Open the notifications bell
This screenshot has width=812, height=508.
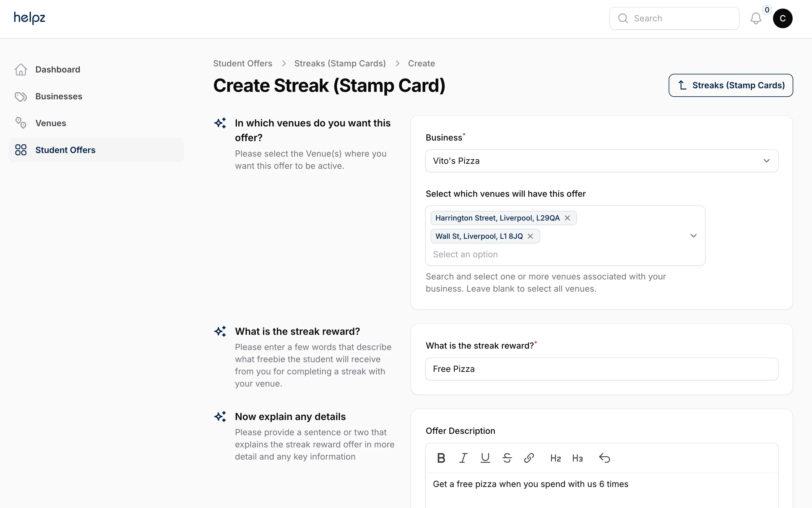click(x=756, y=18)
